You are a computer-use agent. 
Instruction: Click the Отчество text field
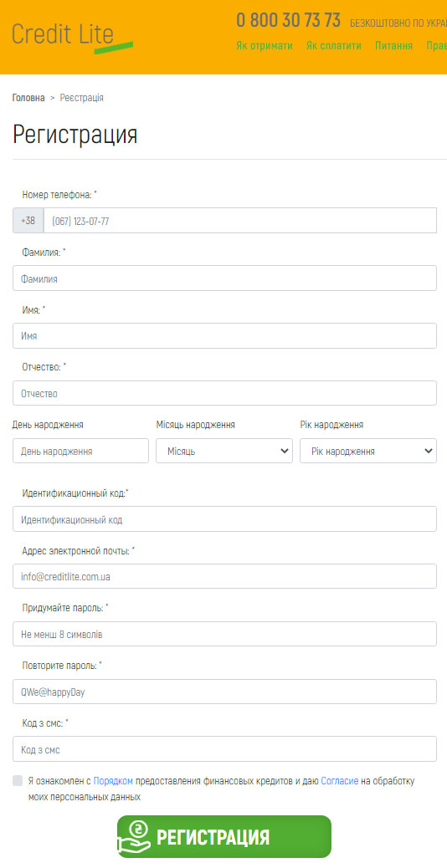click(x=224, y=393)
